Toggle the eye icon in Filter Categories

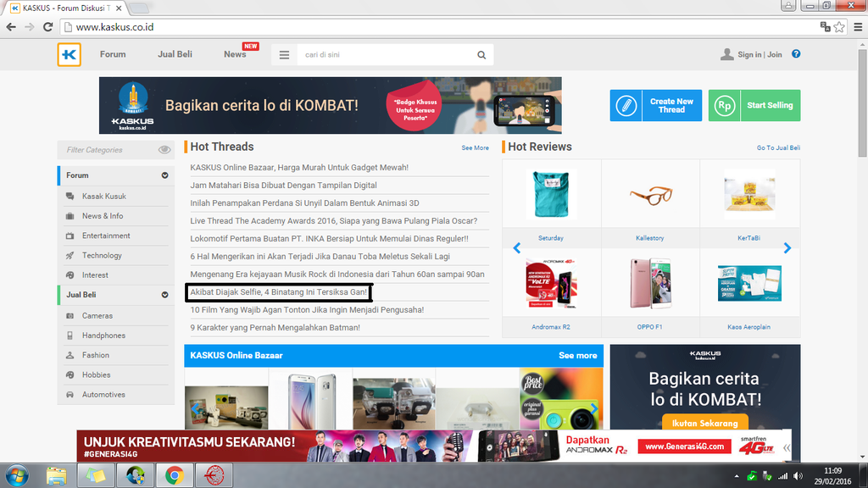coord(164,150)
